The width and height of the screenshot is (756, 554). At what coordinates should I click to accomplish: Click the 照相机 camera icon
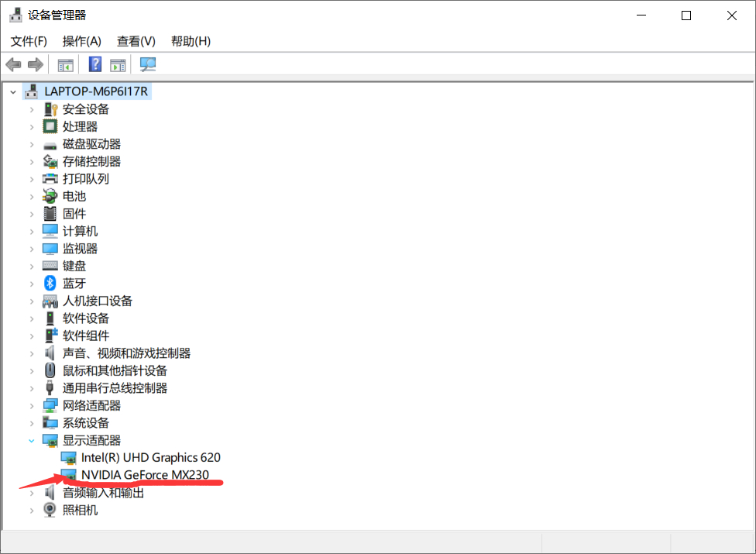point(50,510)
